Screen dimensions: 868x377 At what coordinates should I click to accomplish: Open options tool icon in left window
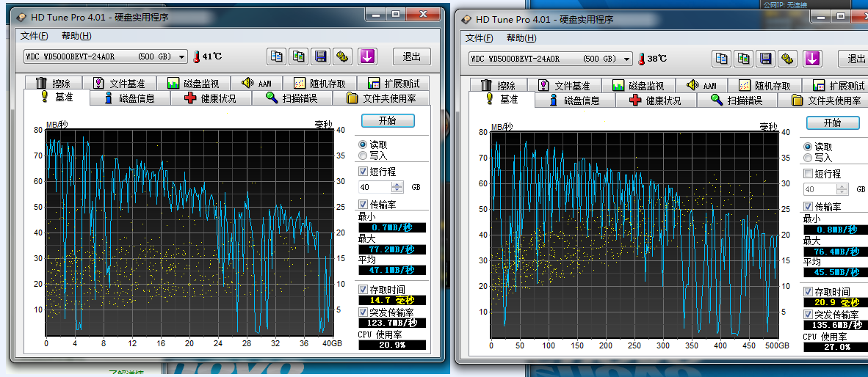[343, 56]
